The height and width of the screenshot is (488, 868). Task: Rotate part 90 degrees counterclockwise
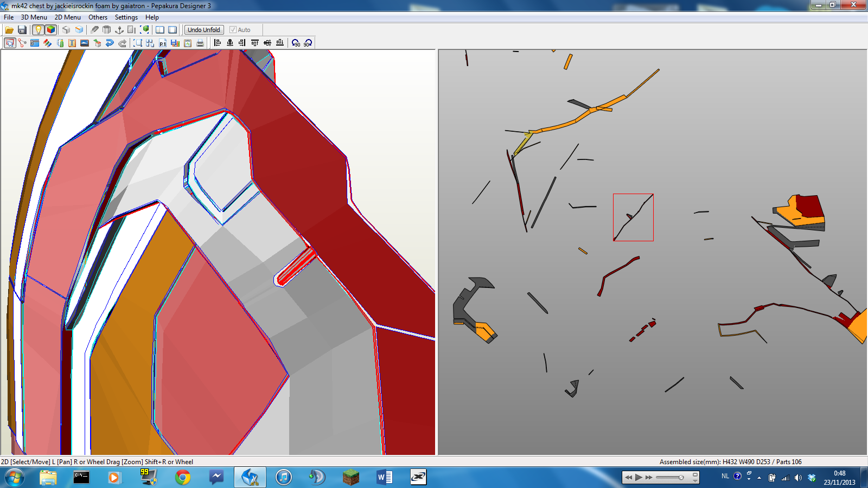tap(296, 43)
